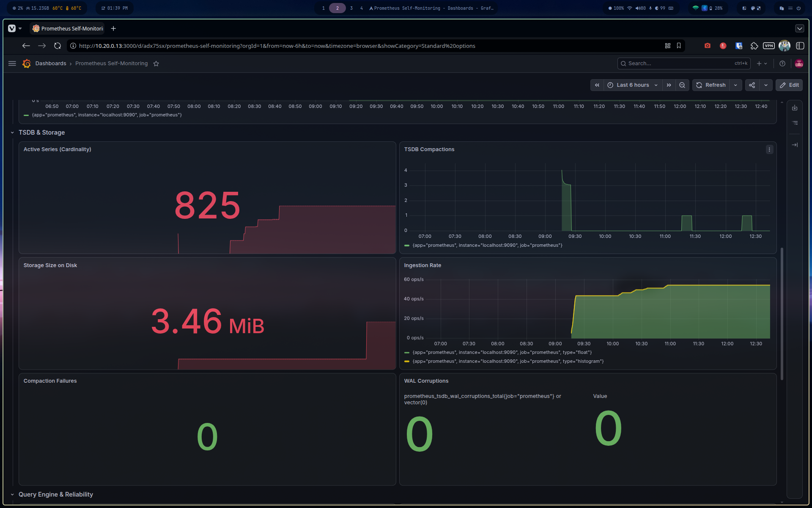Collapse the TSDB & Storage row
Screen dimensions: 812x508
[41, 133]
